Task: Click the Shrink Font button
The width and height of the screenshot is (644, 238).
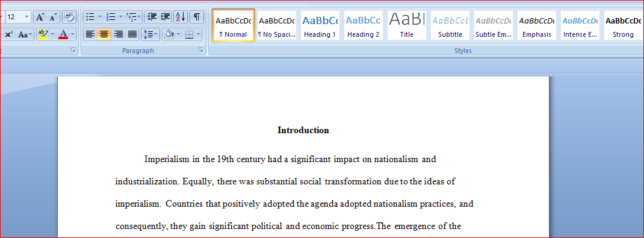Action: (54, 17)
